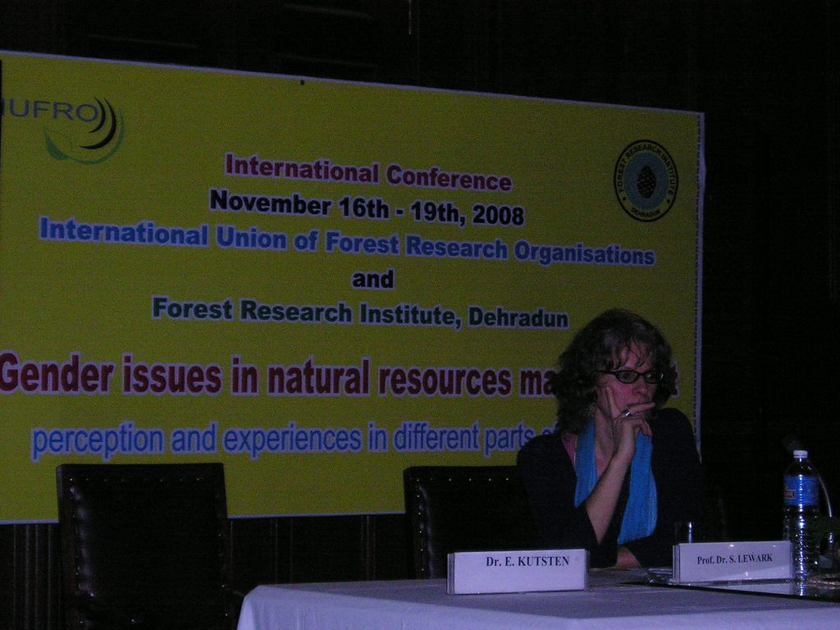840x630 pixels.
Task: Click the IUFRO logo on the banner
Action: point(63,129)
